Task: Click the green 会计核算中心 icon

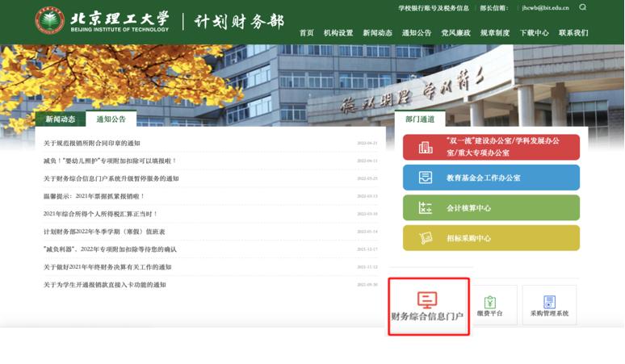Action: point(426,207)
